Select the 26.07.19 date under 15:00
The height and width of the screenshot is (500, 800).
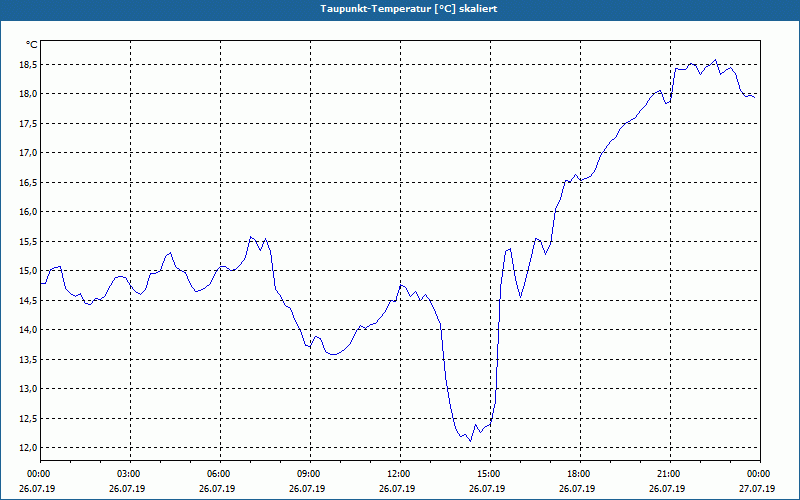coord(487,488)
